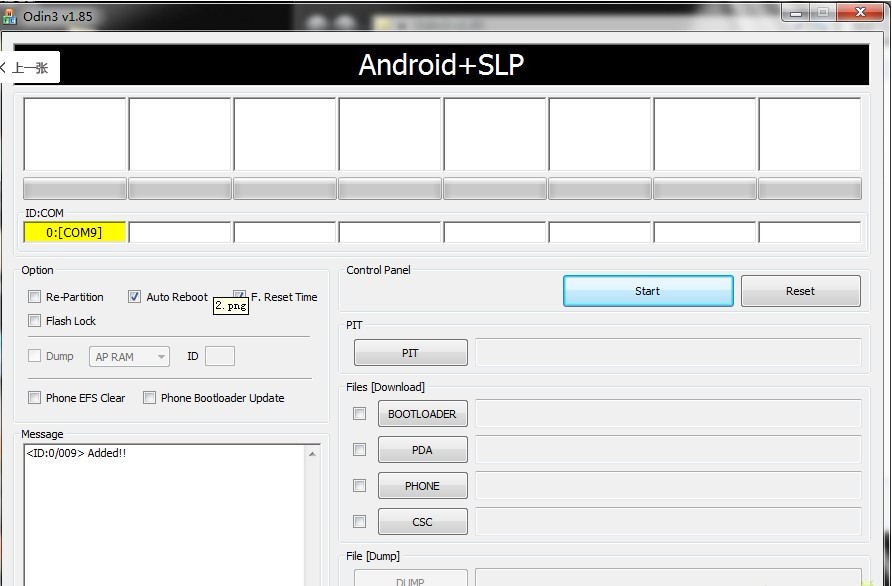Tick the checkbox beside CSC
The image size is (892, 586).
pos(360,521)
